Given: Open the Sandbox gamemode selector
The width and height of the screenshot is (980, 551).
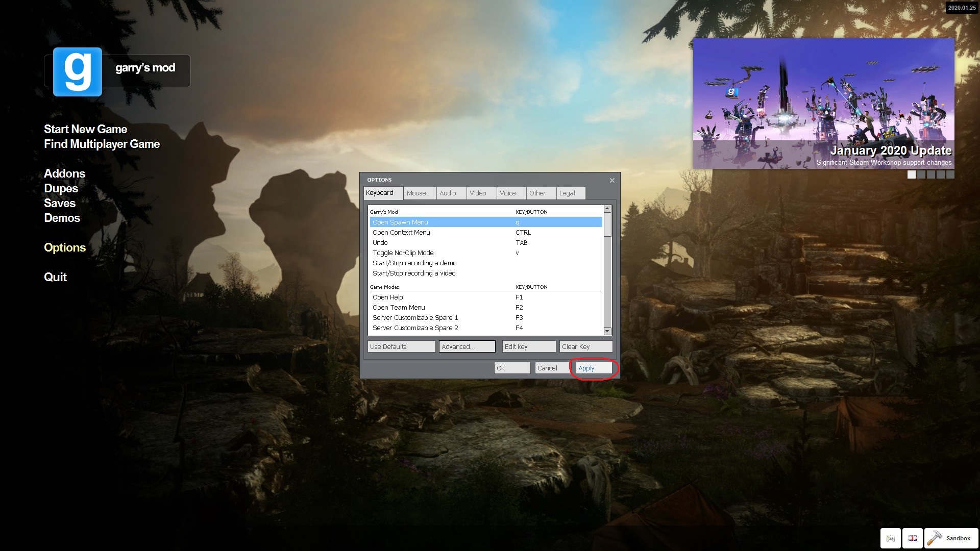Looking at the screenshot, I should coord(950,538).
